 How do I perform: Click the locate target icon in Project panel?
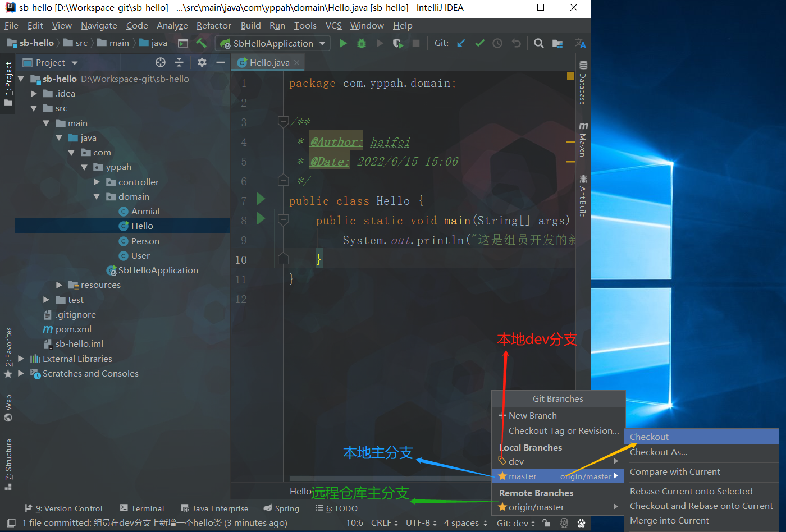tap(161, 62)
